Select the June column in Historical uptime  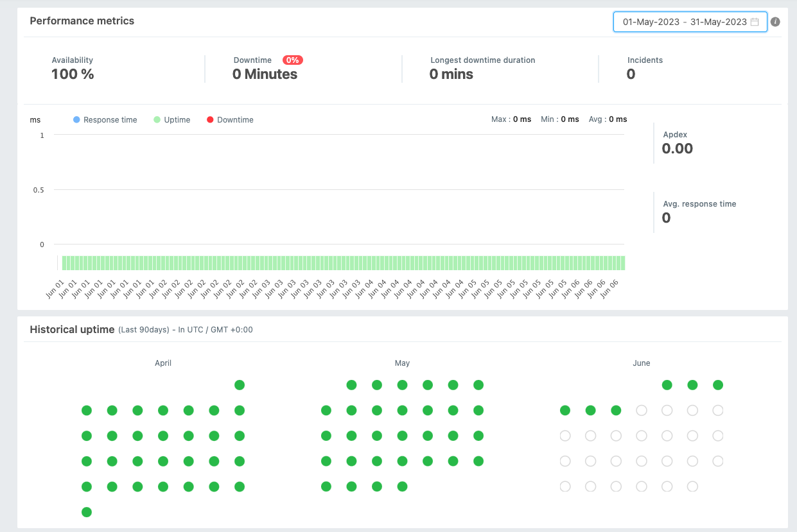point(641,363)
